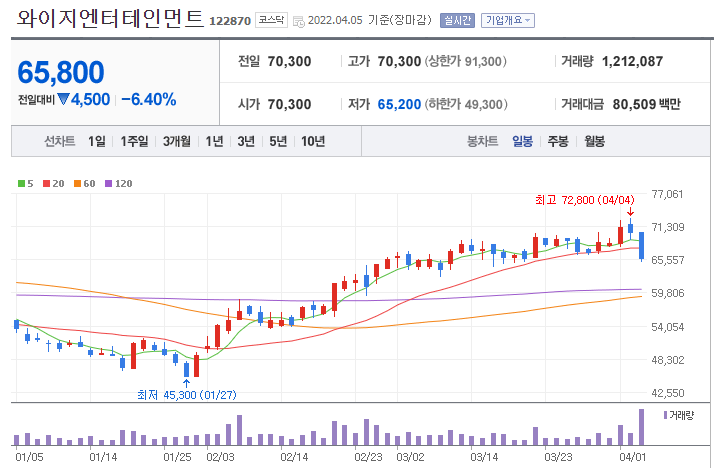
Task: Click the 02/03 date label on axis
Action: click(220, 457)
